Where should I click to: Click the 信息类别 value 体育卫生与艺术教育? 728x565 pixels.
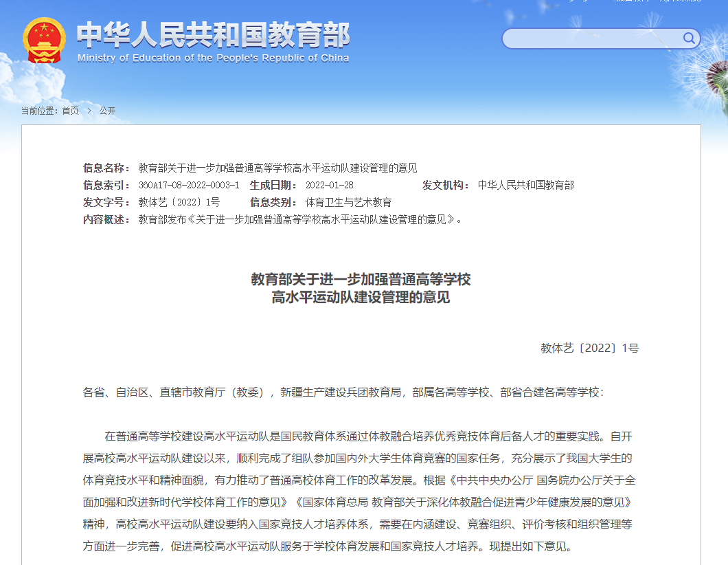pyautogui.click(x=350, y=202)
